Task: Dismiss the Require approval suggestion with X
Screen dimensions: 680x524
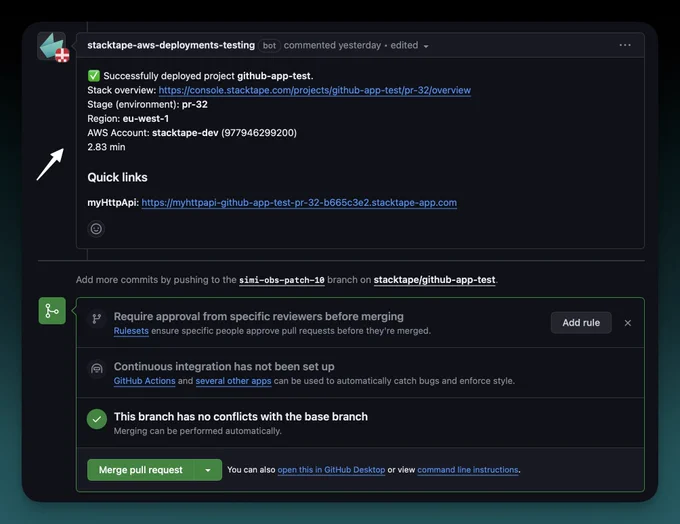Action: click(x=628, y=323)
